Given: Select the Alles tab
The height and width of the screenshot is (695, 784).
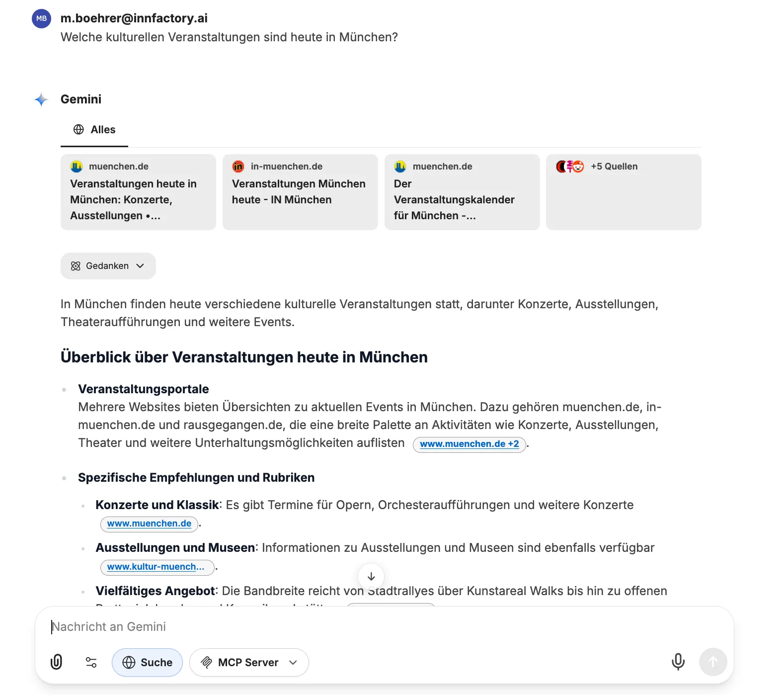Looking at the screenshot, I should 94,130.
